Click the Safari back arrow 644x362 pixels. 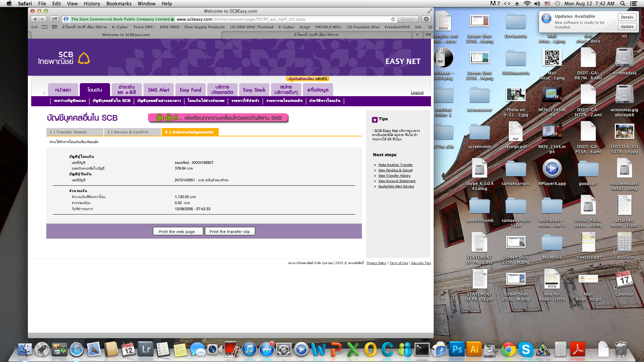[35, 19]
